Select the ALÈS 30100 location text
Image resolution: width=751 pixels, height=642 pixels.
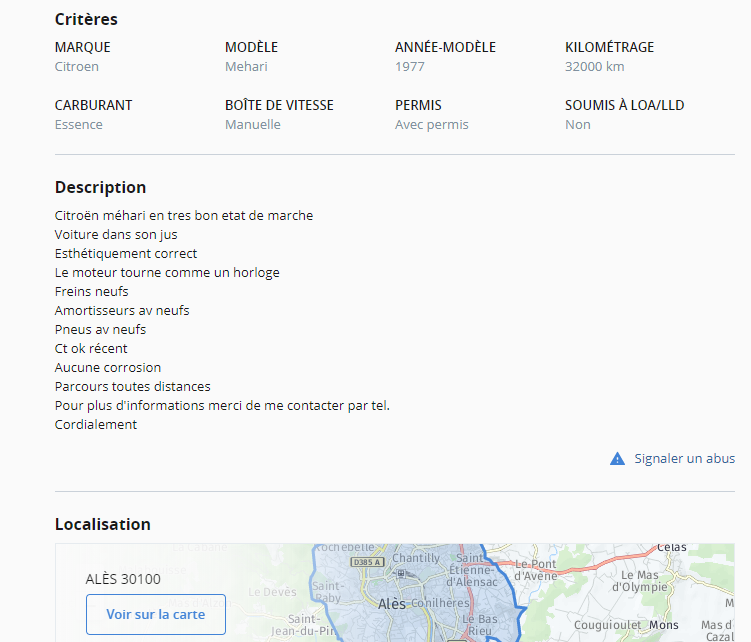pos(123,579)
